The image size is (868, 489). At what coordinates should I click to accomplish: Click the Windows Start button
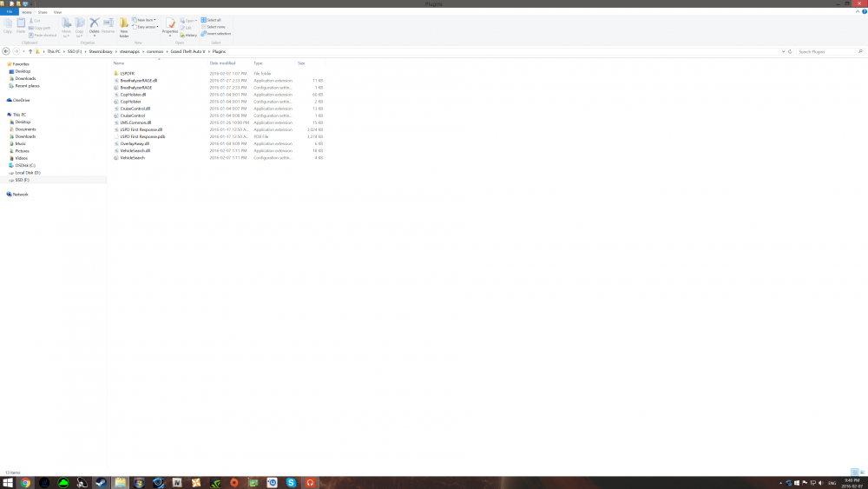pyautogui.click(x=8, y=482)
